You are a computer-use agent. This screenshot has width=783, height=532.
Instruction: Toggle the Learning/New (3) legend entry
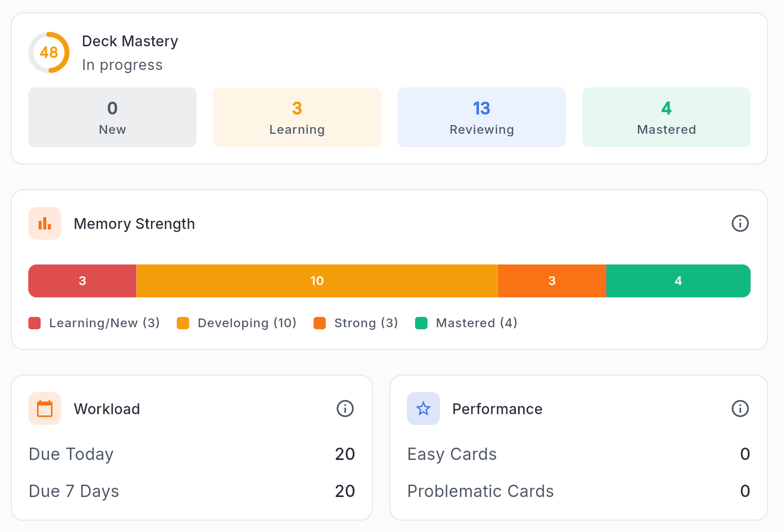[94, 323]
